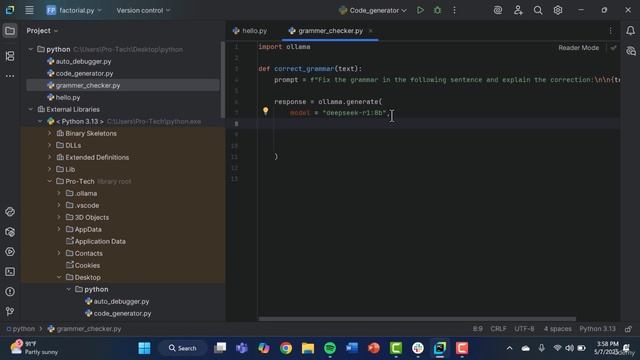Viewport: 640px width, 360px height.
Task: Select the Cookies item
Action: [x=87, y=265]
